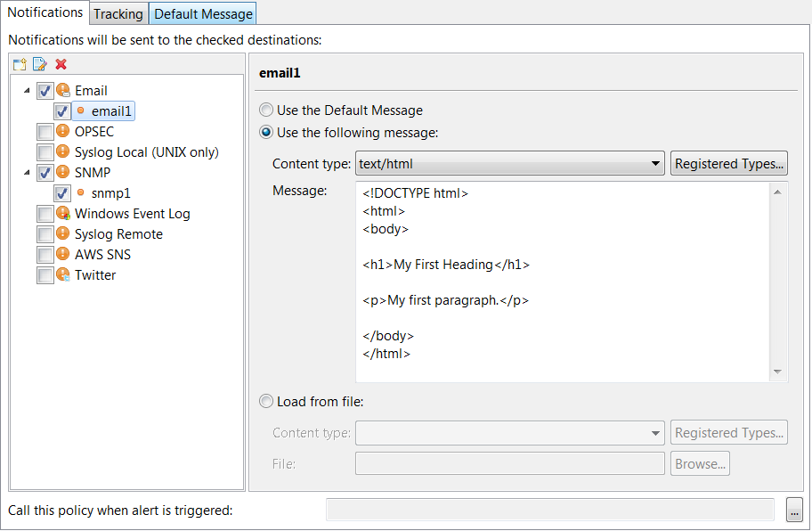Uncheck the email1 checkbox
This screenshot has width=812, height=531.
[x=62, y=111]
